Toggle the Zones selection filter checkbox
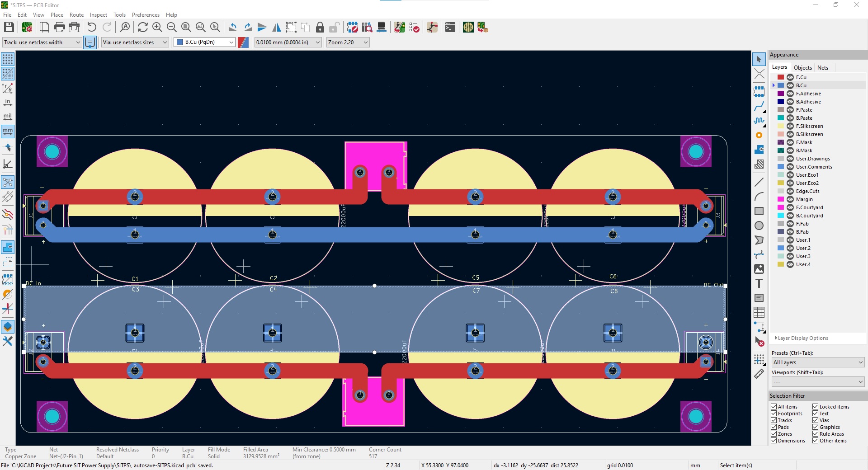Image resolution: width=868 pixels, height=470 pixels. pyautogui.click(x=774, y=434)
